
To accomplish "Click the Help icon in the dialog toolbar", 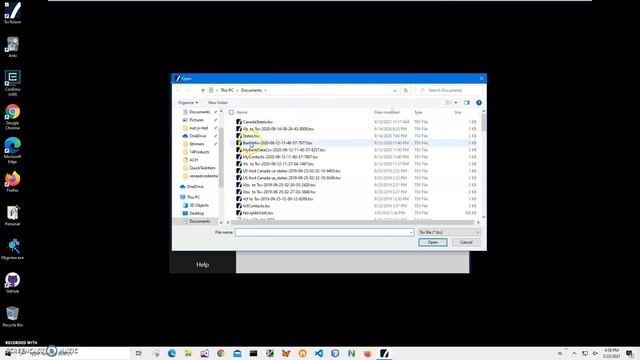I will coord(479,102).
